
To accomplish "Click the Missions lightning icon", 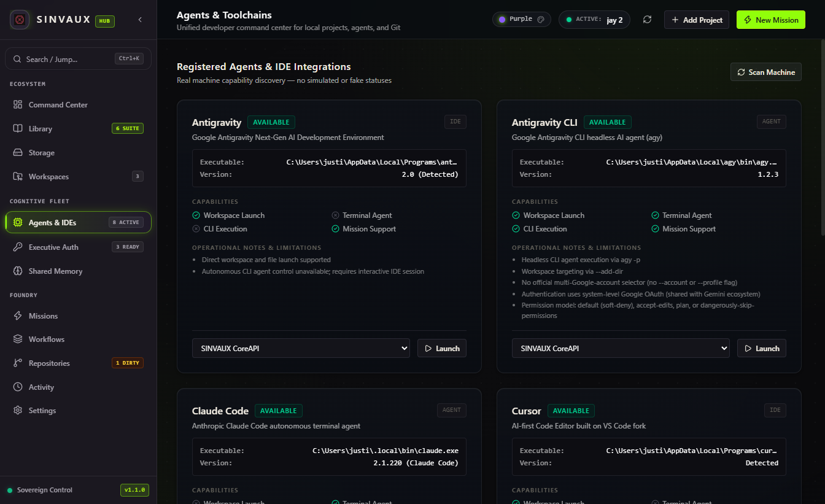I will point(18,316).
